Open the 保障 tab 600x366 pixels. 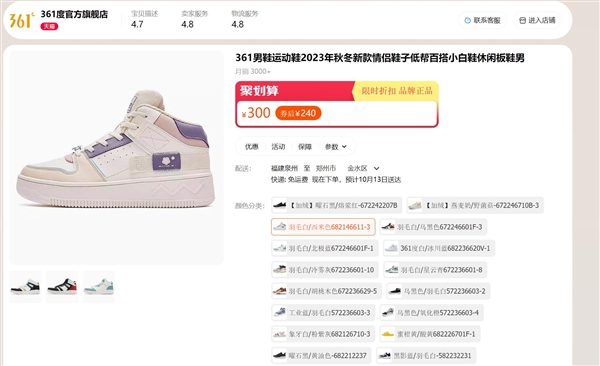click(305, 147)
